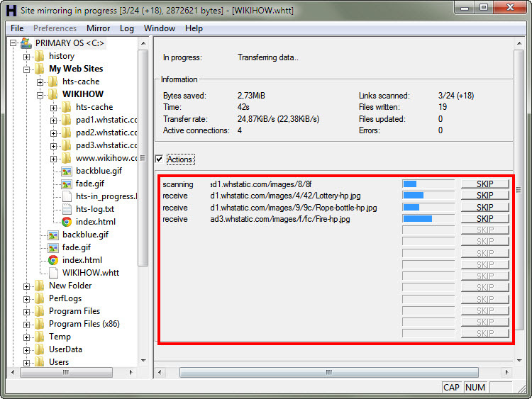Click image icon of fade.gif inside WIKIHOW

[x=67, y=184]
